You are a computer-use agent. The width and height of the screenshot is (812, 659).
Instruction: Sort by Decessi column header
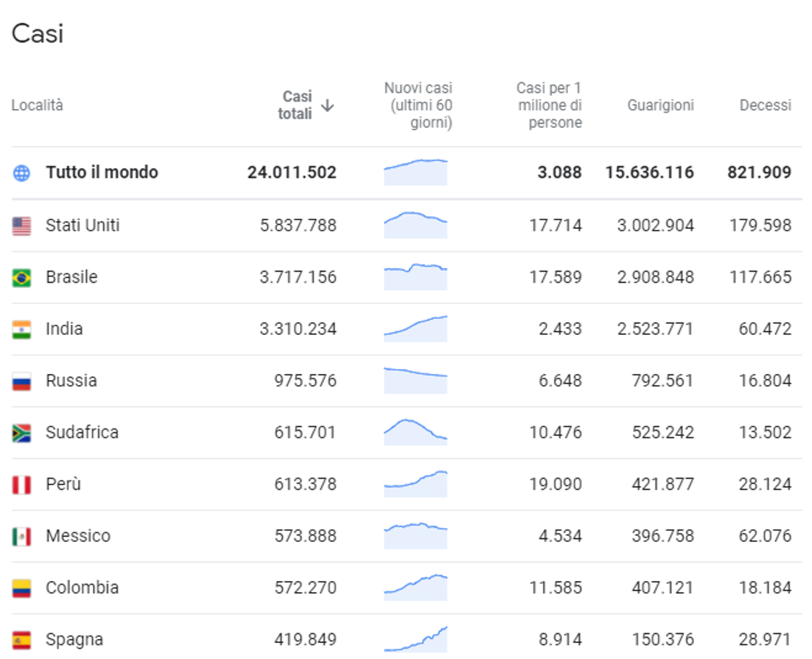pyautogui.click(x=765, y=105)
